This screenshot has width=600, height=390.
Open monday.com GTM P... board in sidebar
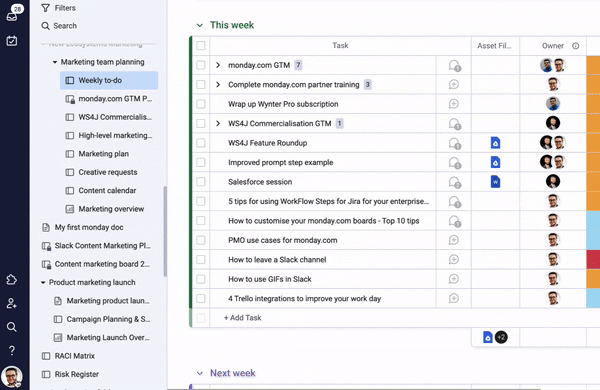pyautogui.click(x=109, y=99)
